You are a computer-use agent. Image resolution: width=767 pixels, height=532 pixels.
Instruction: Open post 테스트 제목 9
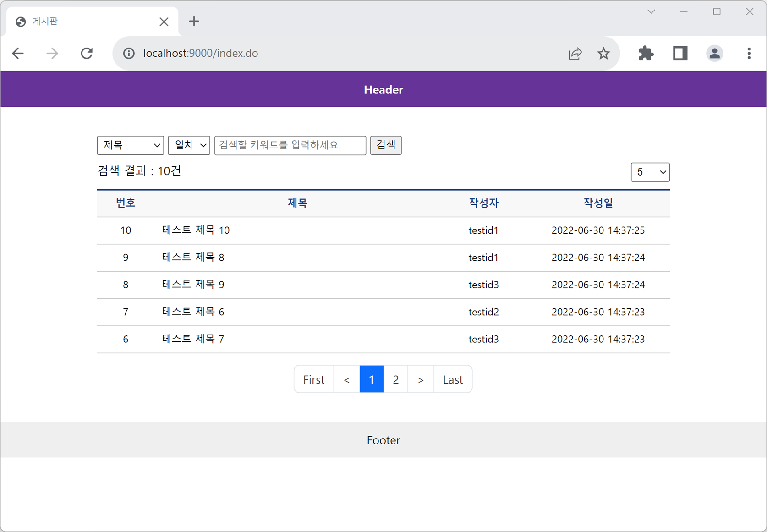tap(193, 285)
